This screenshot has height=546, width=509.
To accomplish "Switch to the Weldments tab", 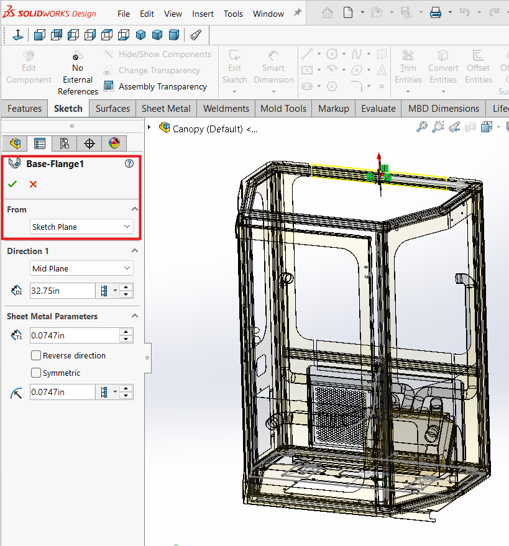I will pyautogui.click(x=226, y=109).
